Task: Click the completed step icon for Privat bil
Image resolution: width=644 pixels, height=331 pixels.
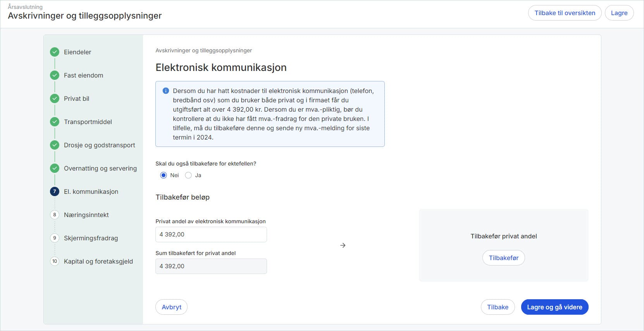Action: [x=55, y=98]
